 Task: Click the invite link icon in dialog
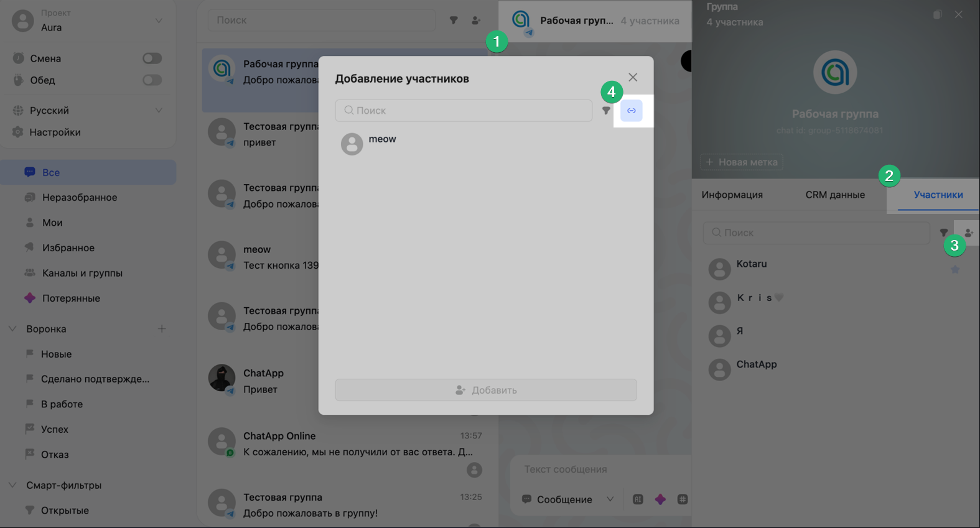click(x=631, y=111)
